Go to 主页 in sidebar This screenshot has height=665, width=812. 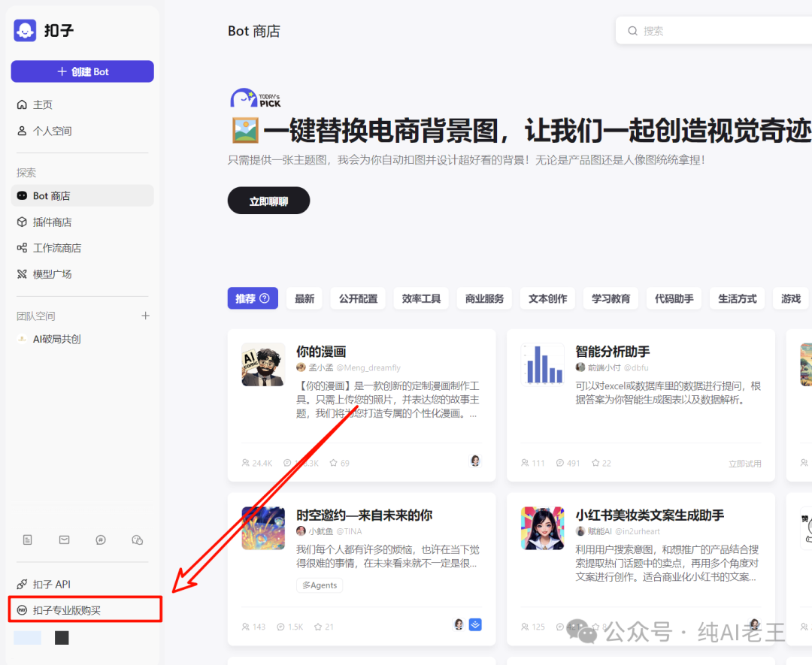[83, 104]
